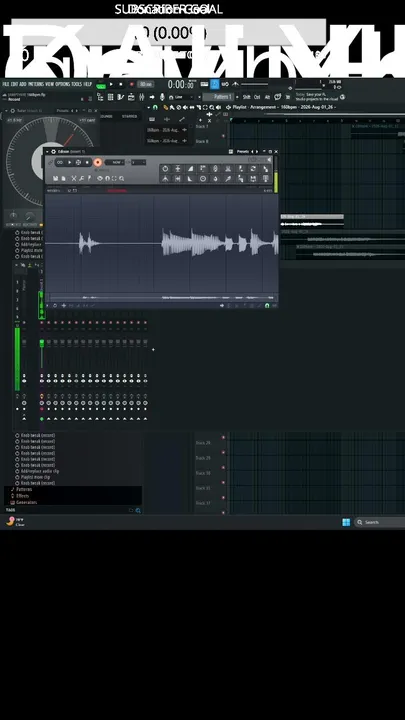Open the Mixer view icon

(x=141, y=97)
